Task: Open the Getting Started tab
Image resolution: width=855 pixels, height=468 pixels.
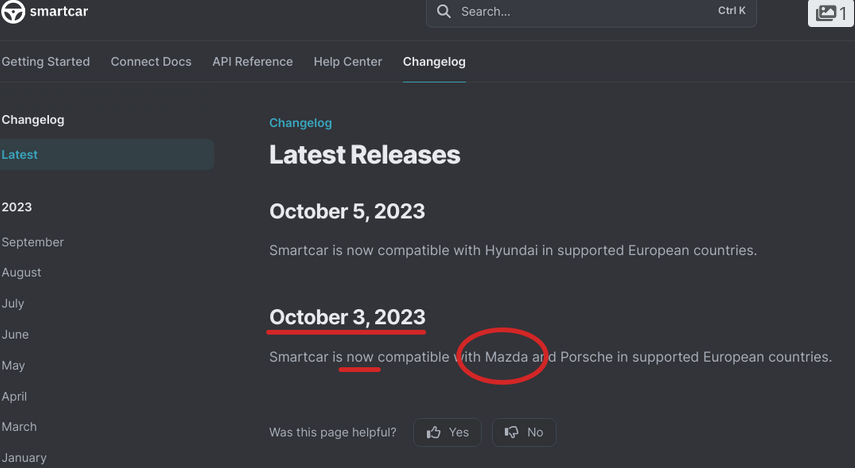Action: 46,61
